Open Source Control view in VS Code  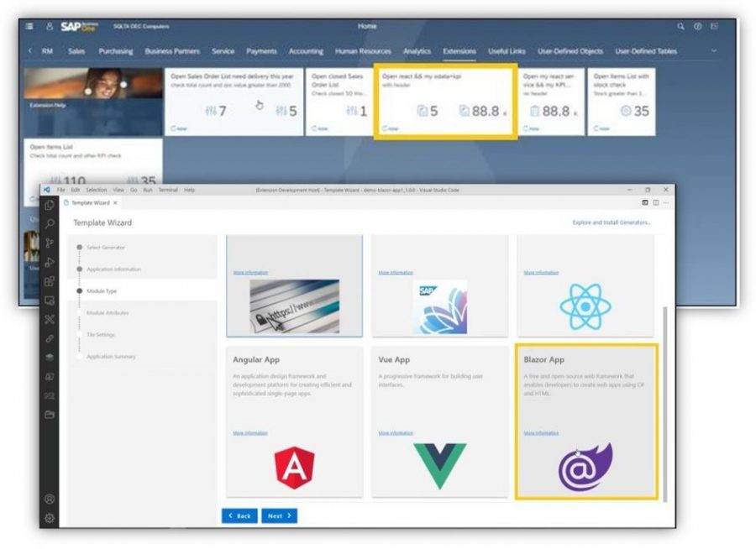50,243
